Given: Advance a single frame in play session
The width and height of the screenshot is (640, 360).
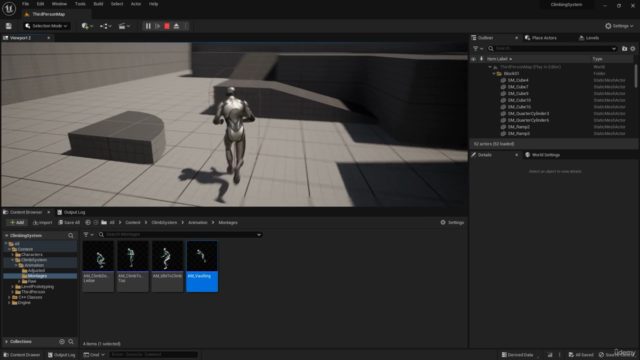Looking at the screenshot, I should pyautogui.click(x=158, y=26).
